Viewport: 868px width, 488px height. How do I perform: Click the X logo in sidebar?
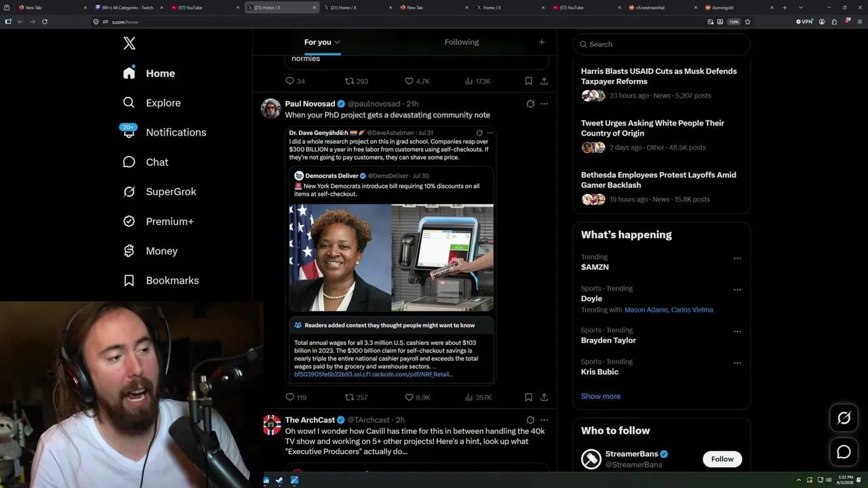pyautogui.click(x=130, y=43)
